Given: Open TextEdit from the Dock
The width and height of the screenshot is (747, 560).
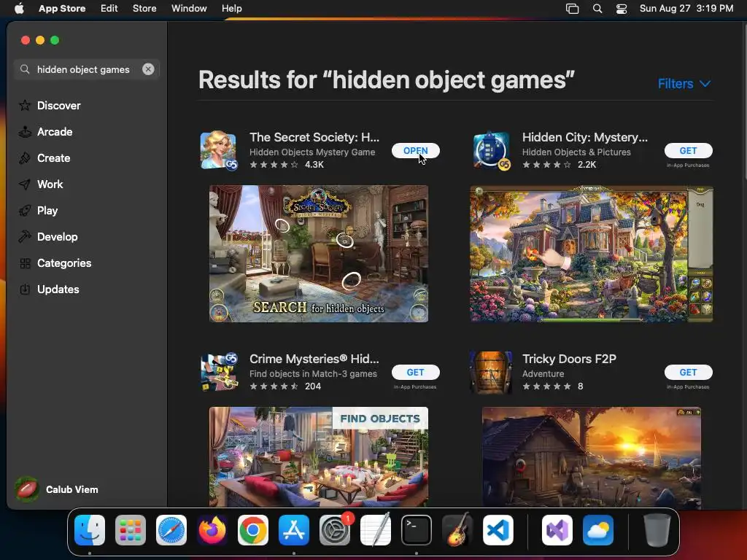Looking at the screenshot, I should pos(376,530).
